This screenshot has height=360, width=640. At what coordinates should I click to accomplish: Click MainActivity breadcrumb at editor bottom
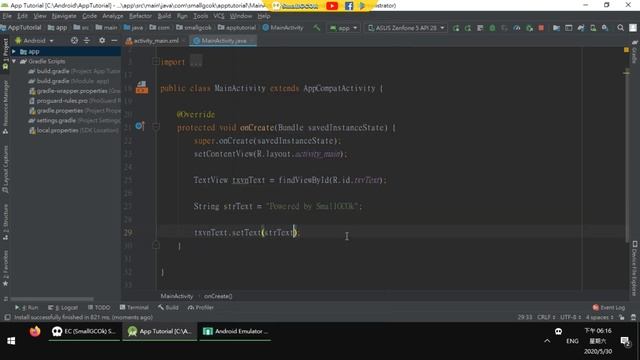pos(177,296)
